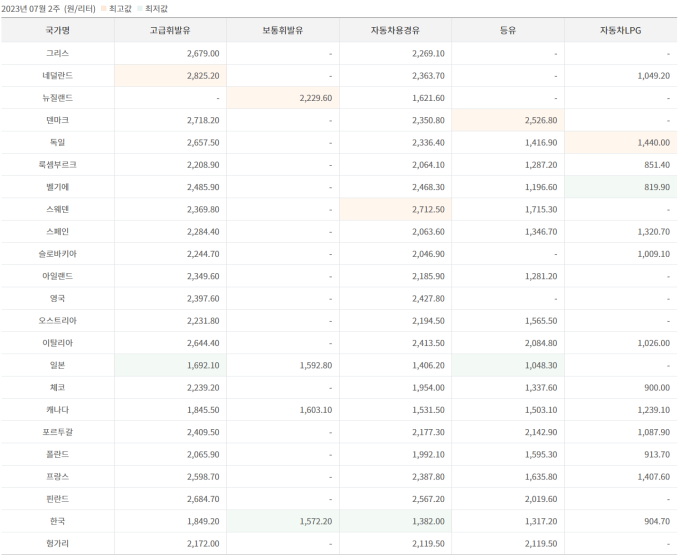
Task: Click the 2,019.60 kerosene value for 핀란드
Action: 541,499
